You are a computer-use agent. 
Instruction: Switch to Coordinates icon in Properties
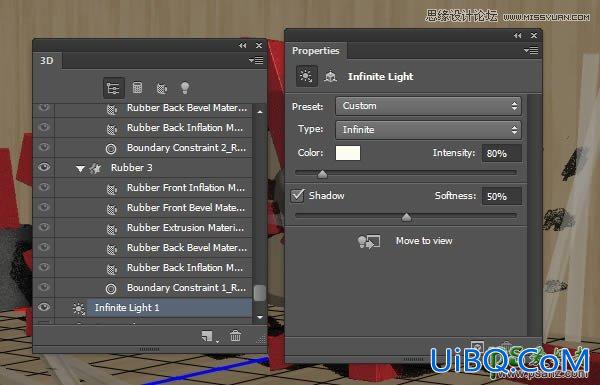pyautogui.click(x=330, y=77)
